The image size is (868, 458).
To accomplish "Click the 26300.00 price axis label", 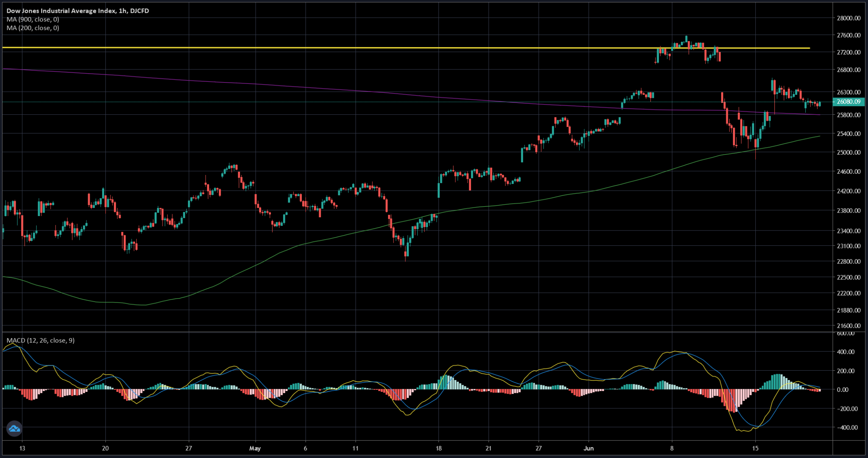I will (x=848, y=92).
